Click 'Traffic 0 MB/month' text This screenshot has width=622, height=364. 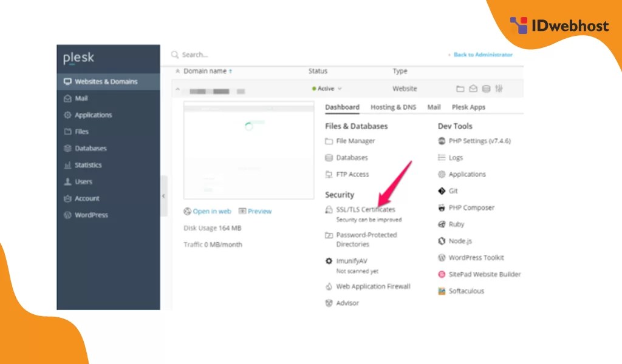coord(213,244)
